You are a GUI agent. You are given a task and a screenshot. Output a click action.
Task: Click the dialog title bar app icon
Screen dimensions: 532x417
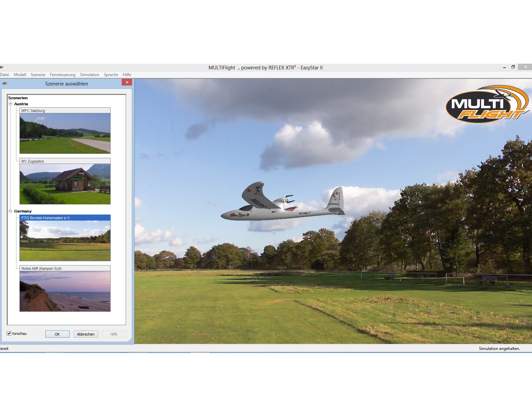(5, 83)
